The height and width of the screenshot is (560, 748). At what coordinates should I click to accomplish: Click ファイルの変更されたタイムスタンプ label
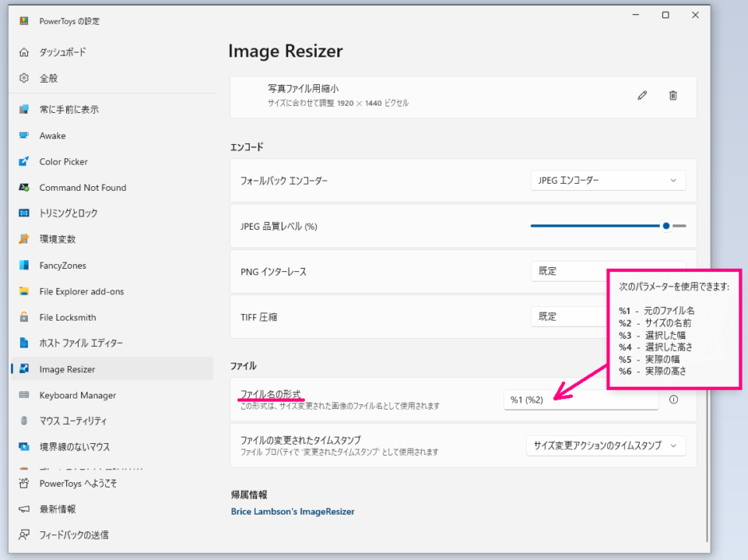pyautogui.click(x=301, y=440)
